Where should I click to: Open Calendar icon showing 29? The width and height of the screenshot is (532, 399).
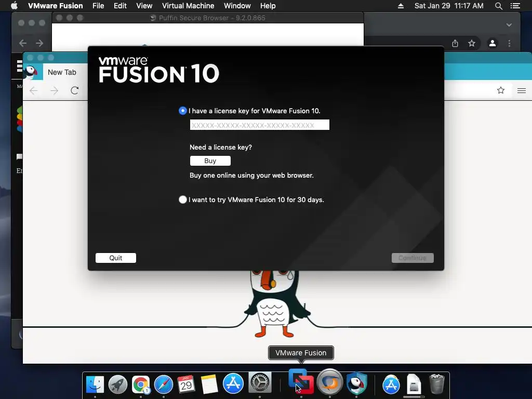tap(187, 384)
